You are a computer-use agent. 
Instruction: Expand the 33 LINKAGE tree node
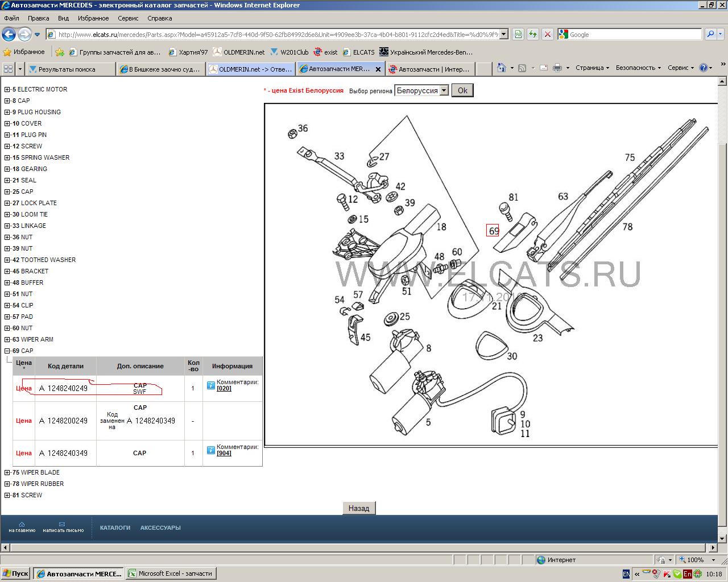[7, 226]
